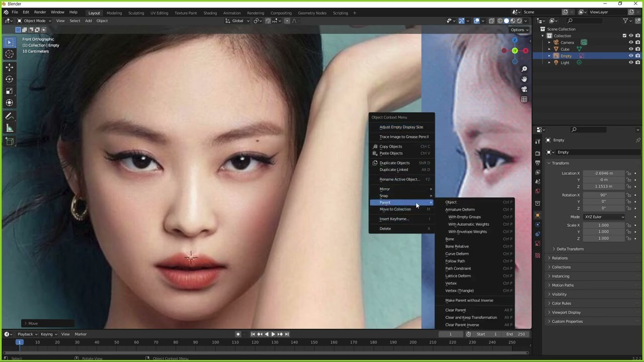The height and width of the screenshot is (362, 644).
Task: Hide the Empty object in viewport
Action: 631,56
